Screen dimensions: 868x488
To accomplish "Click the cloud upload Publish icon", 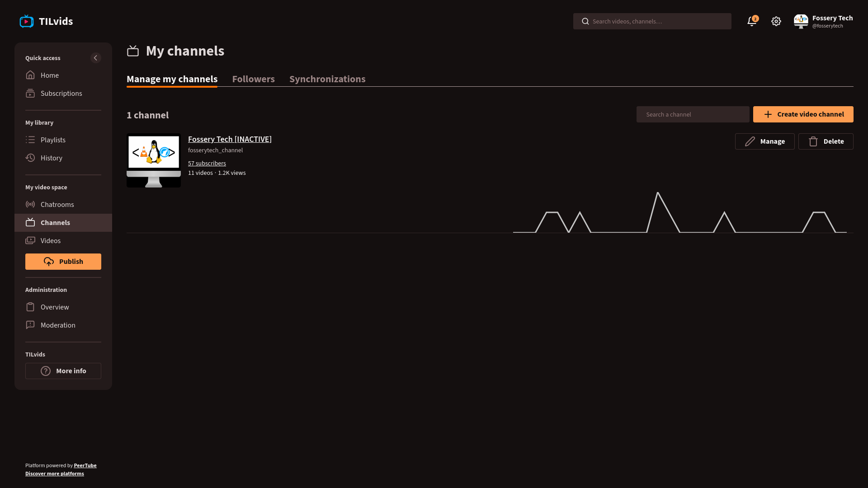I will 49,262.
